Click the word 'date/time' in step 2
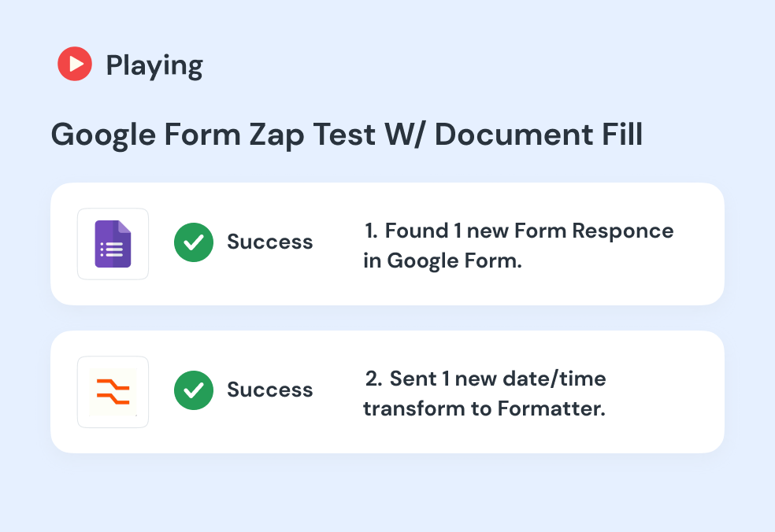Image resolution: width=775 pixels, height=532 pixels. pyautogui.click(x=554, y=379)
